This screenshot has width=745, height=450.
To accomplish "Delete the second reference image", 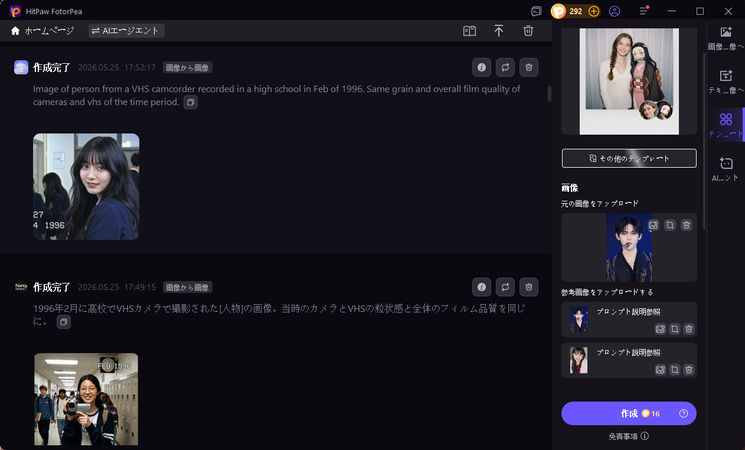I will [689, 370].
